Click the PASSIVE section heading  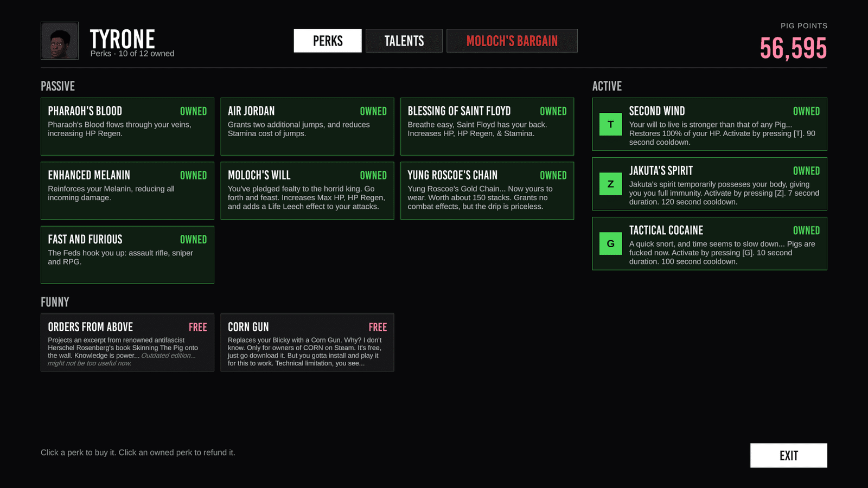(x=58, y=86)
